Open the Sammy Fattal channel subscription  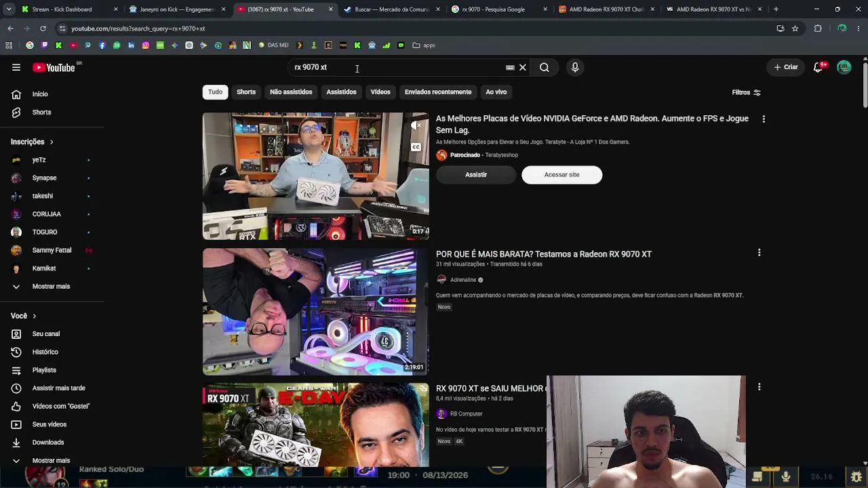tap(52, 250)
